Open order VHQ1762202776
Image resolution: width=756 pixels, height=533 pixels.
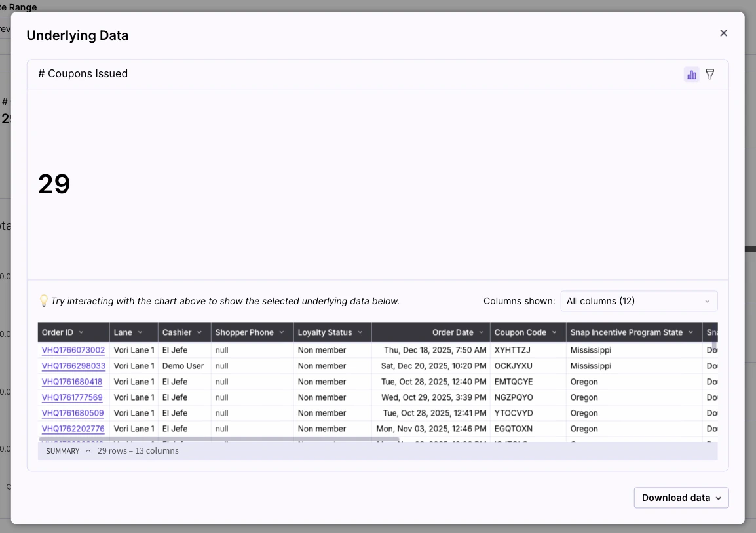(x=73, y=429)
